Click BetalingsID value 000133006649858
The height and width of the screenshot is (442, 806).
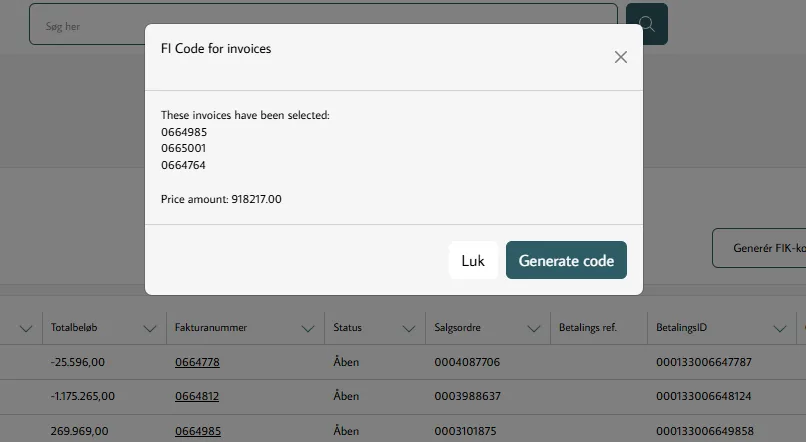[x=705, y=431]
